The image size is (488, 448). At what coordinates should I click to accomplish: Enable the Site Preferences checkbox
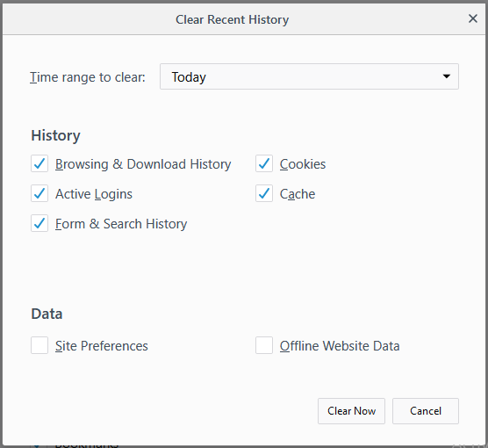point(39,345)
